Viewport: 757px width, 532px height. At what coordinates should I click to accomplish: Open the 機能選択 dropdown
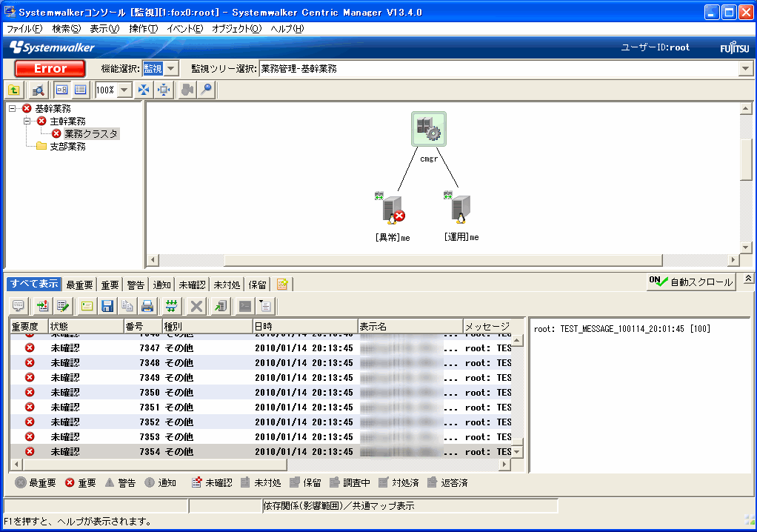[x=171, y=69]
